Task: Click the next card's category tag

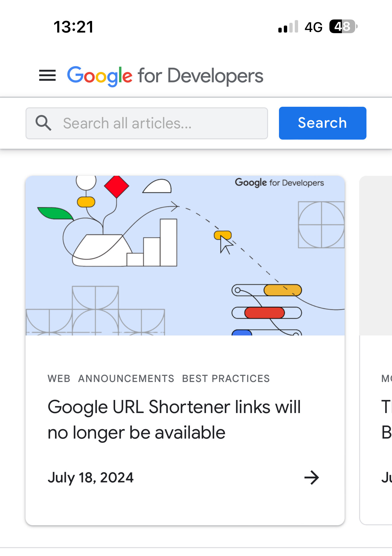Action: (x=387, y=378)
